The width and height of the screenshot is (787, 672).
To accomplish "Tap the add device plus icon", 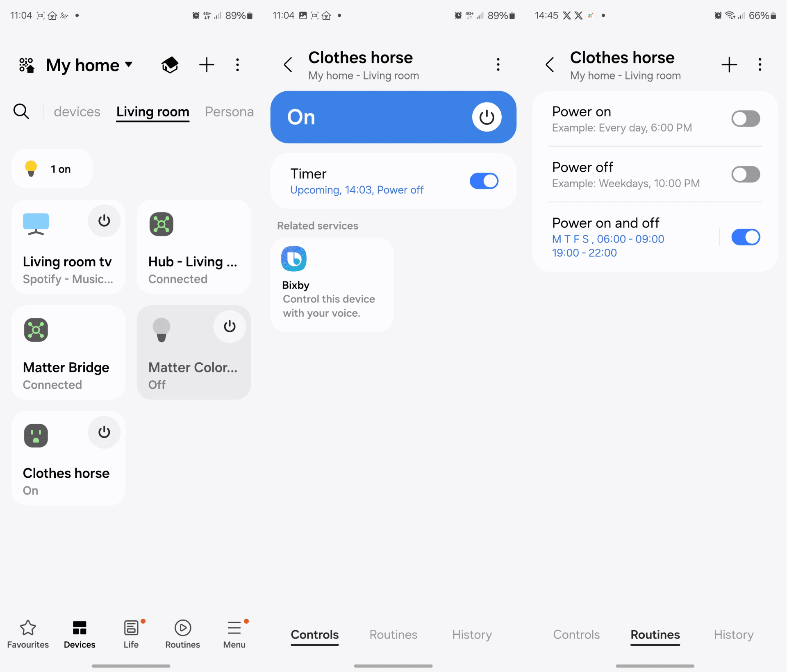I will pos(206,65).
